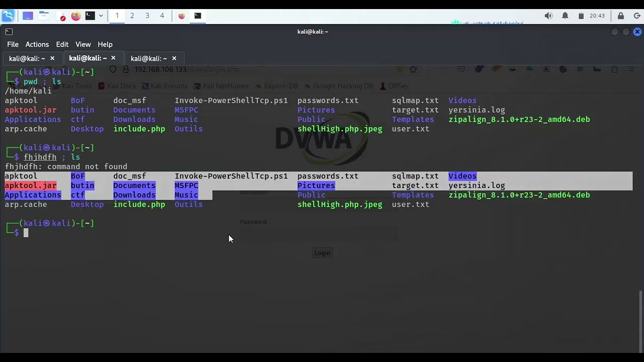Open the View menu
Screen dimensions: 644x362
click(x=83, y=44)
